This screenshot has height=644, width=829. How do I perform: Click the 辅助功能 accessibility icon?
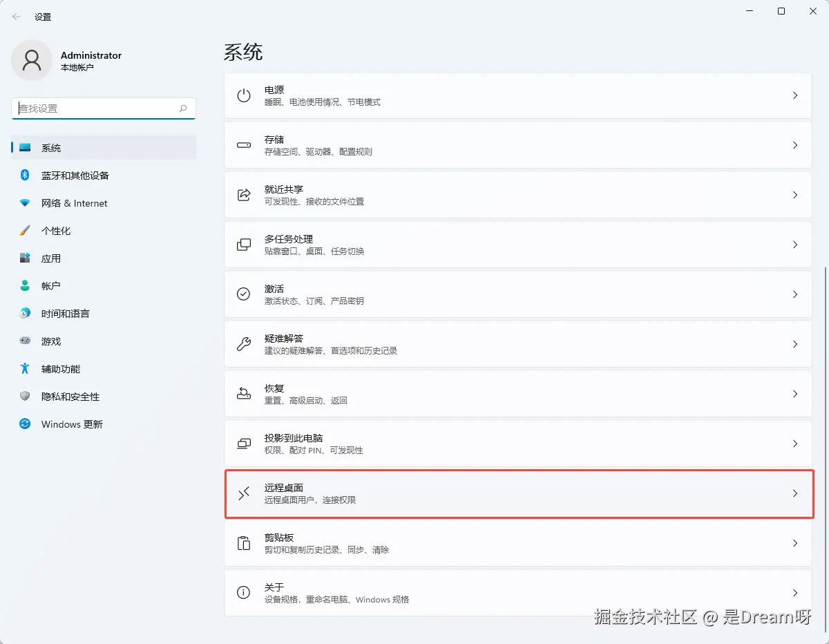pyautogui.click(x=25, y=369)
